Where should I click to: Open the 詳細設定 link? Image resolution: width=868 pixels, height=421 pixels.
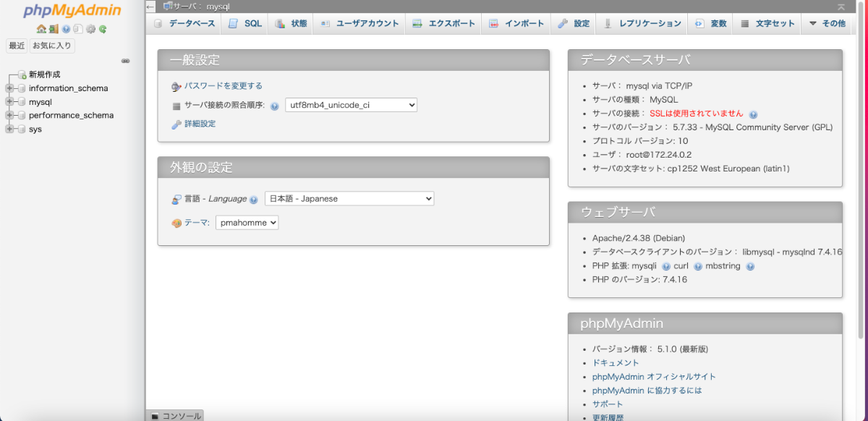point(200,124)
